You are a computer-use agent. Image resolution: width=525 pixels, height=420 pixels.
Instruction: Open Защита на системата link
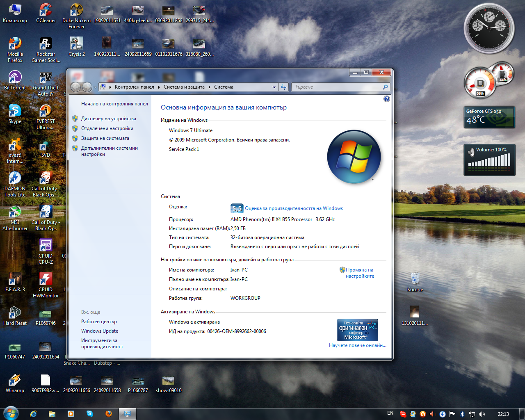point(105,138)
